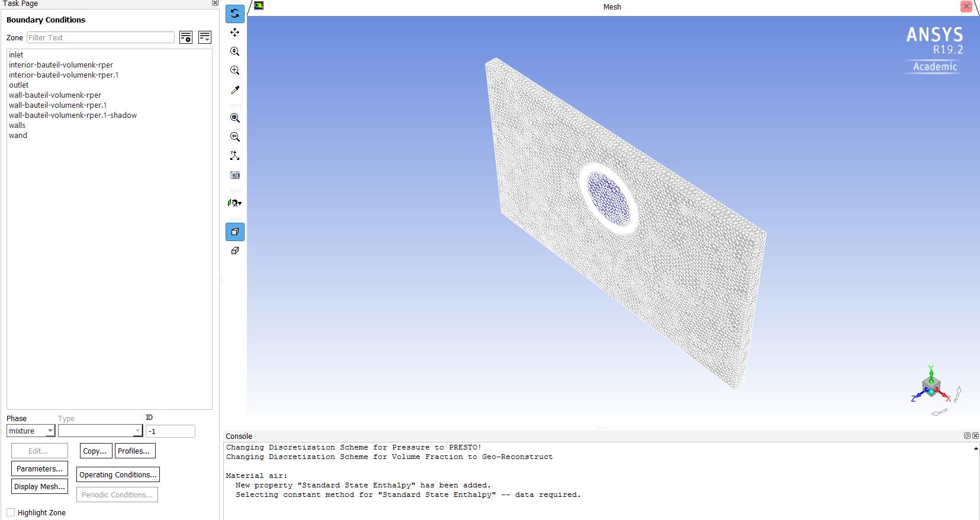
Task: Choose the Zoom In/Out tool
Action: [x=235, y=52]
